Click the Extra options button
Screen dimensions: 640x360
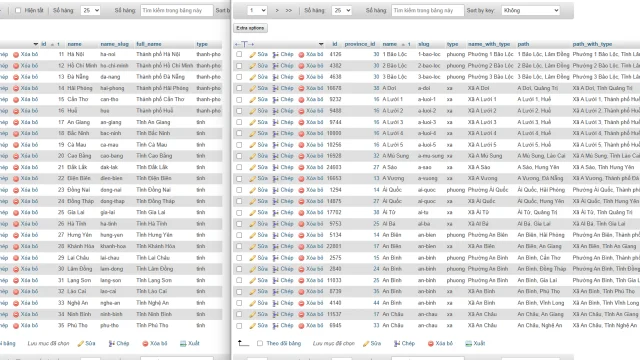[x=250, y=28]
